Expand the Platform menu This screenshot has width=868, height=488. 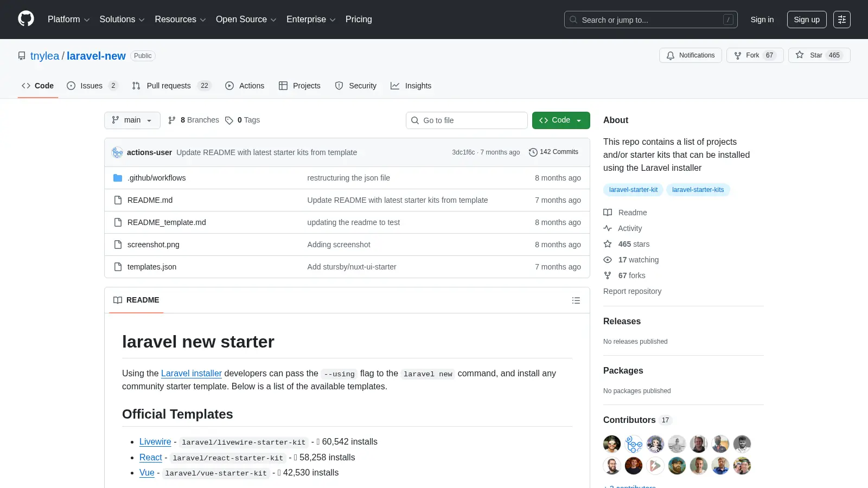pos(68,20)
